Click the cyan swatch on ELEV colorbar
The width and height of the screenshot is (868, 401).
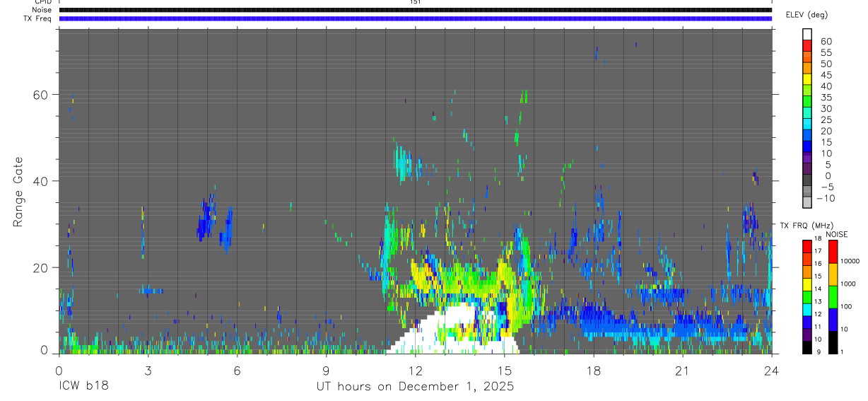[x=807, y=124]
